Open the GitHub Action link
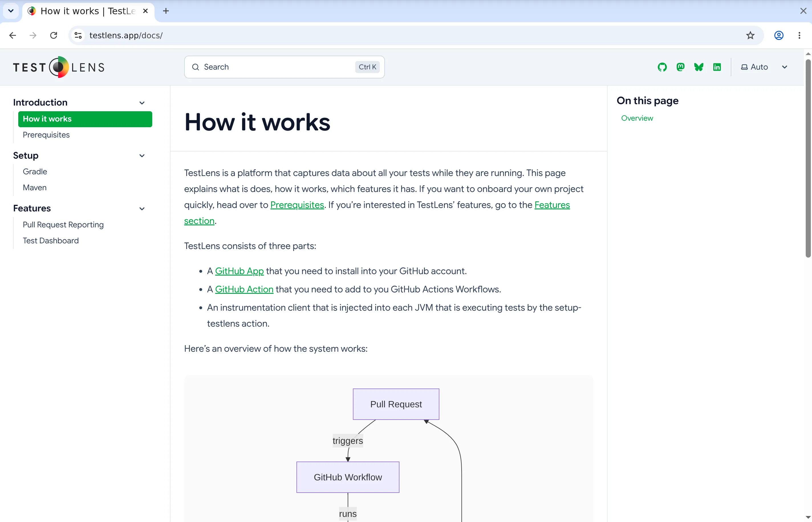812x522 pixels. pyautogui.click(x=244, y=289)
